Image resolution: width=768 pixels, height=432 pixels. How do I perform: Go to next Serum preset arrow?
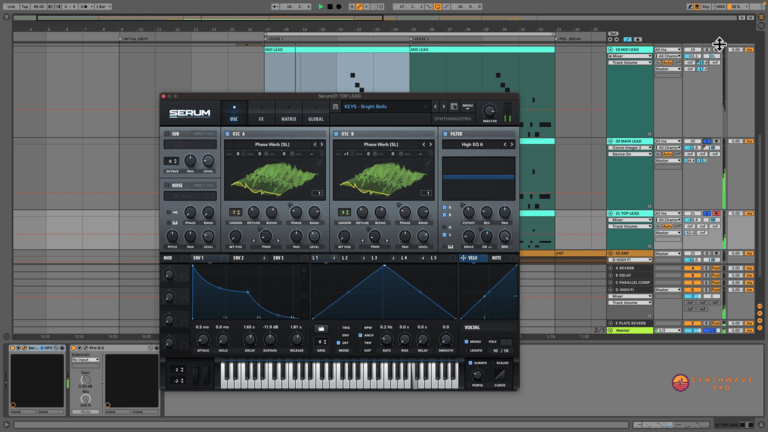pyautogui.click(x=444, y=107)
